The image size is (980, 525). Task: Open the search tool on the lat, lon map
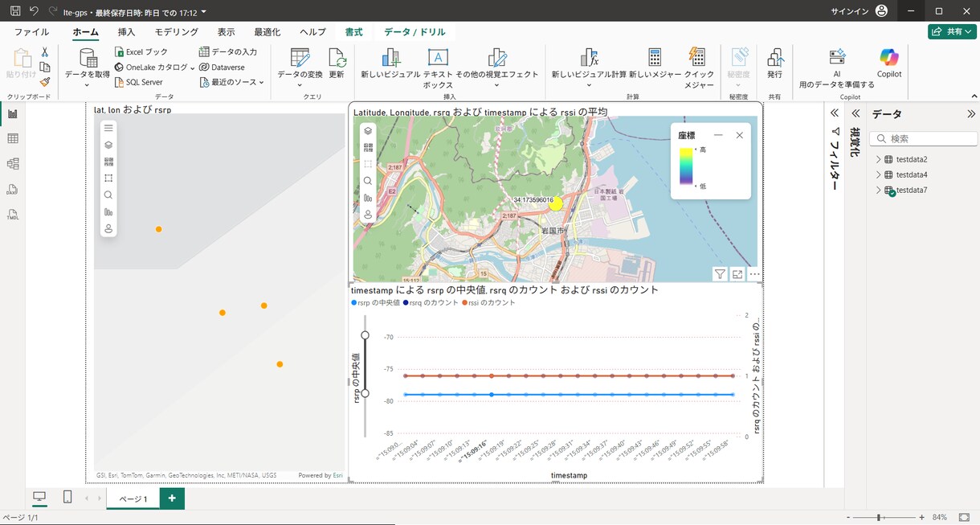108,195
